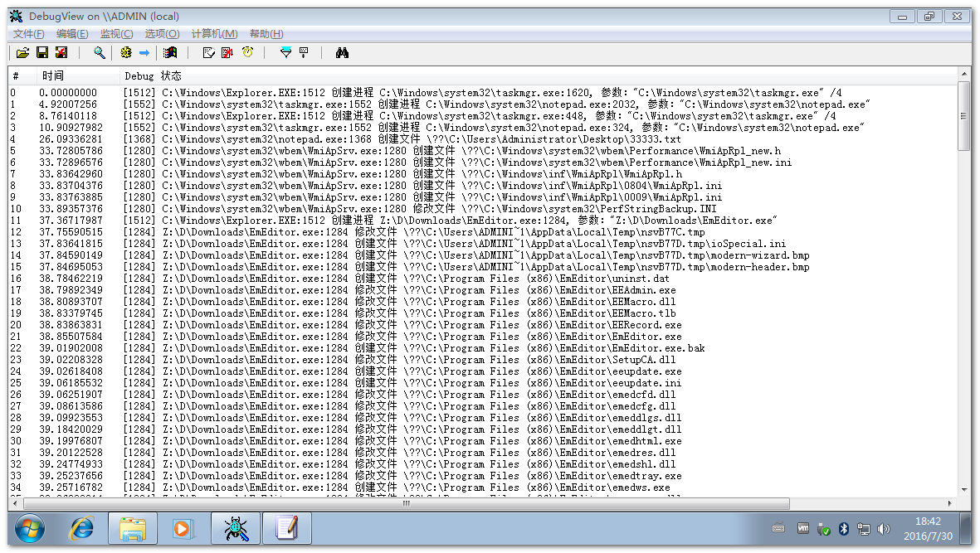Screen dimensions: 980x553
Task: Click the network tray icon
Action: pyautogui.click(x=864, y=529)
